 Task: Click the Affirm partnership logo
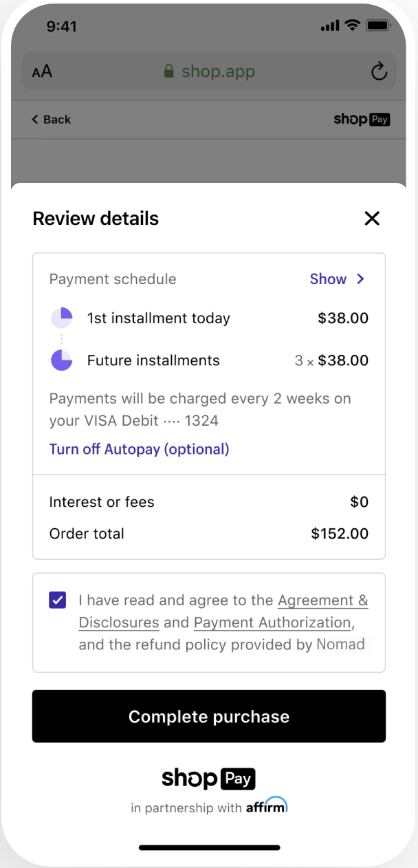click(267, 806)
